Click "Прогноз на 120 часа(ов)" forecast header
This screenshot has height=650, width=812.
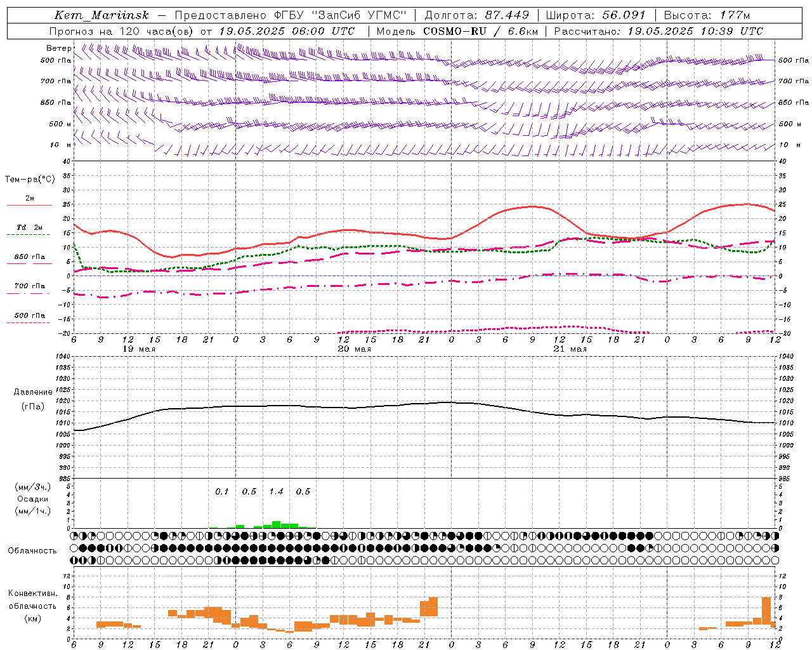pos(121,31)
